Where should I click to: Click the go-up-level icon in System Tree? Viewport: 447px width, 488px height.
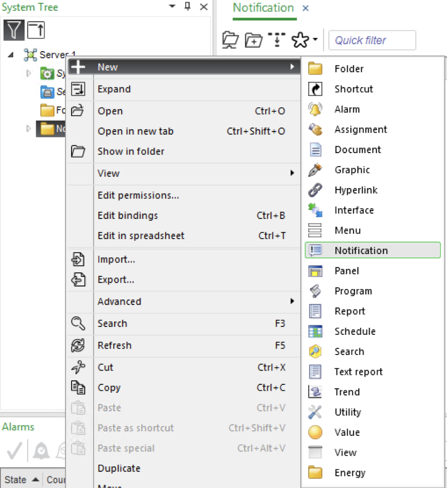[36, 30]
